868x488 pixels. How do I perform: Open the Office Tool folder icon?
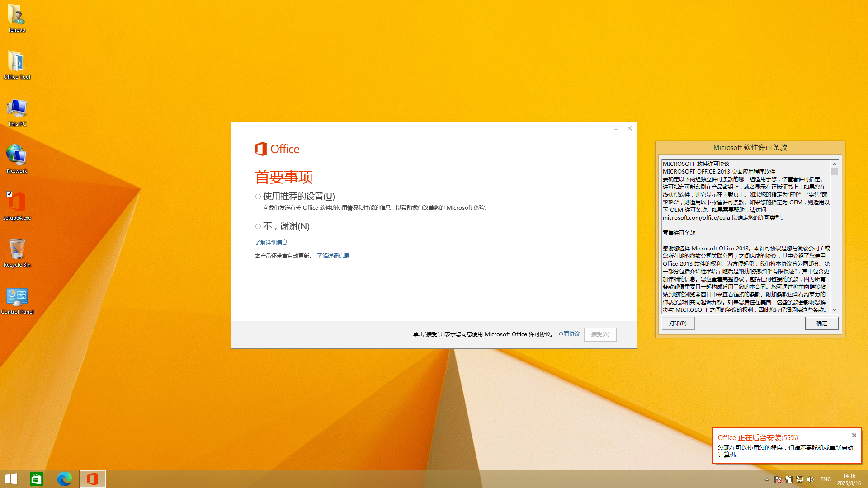(17, 62)
